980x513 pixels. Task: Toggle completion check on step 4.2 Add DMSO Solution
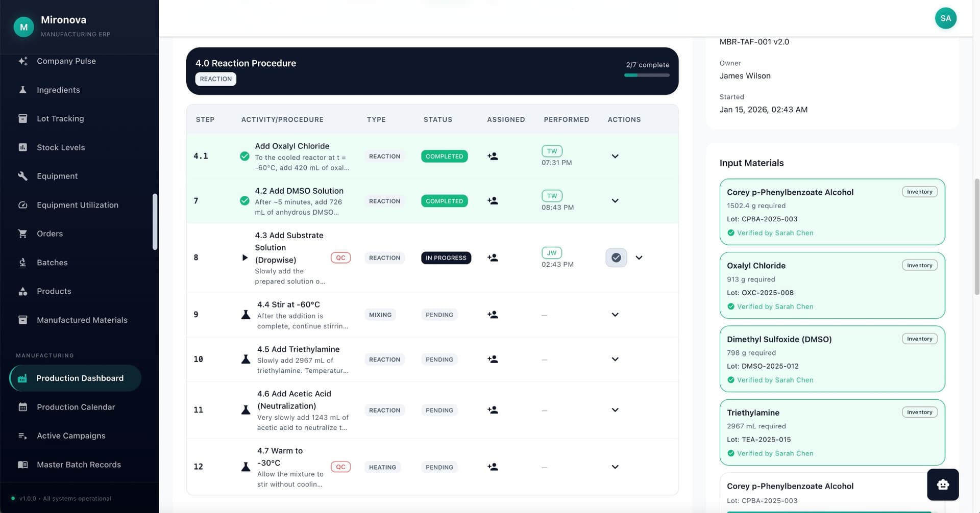pos(244,200)
